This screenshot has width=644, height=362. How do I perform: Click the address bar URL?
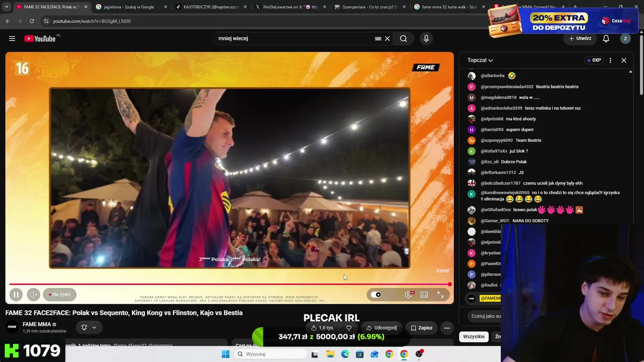click(x=92, y=21)
